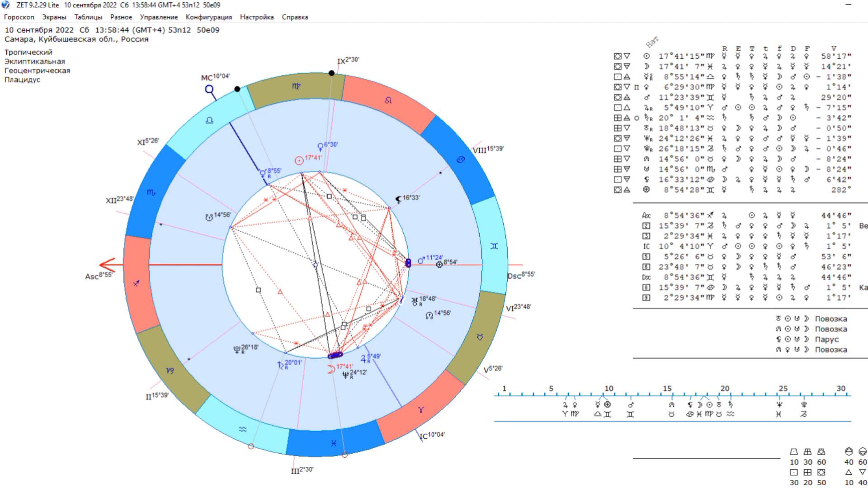Click the Neptune symbol at 24°12'
Screen dimensions: 868x488
coord(345,375)
